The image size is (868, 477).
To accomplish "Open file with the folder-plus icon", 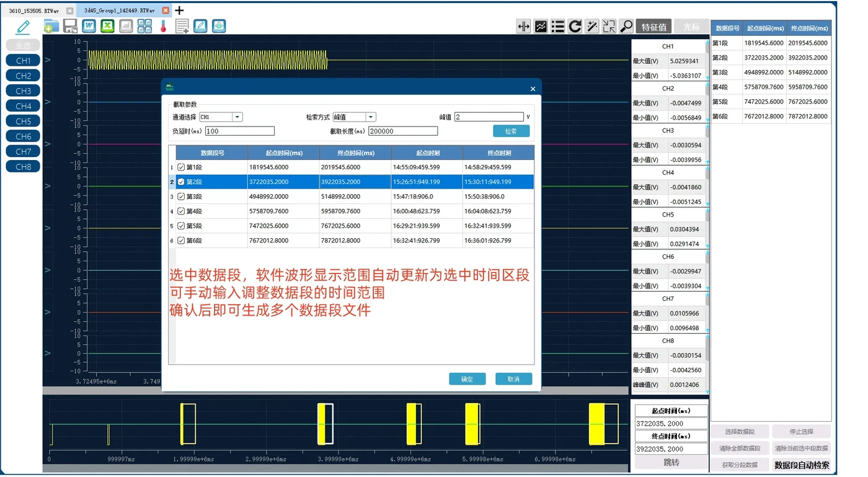I will point(51,26).
